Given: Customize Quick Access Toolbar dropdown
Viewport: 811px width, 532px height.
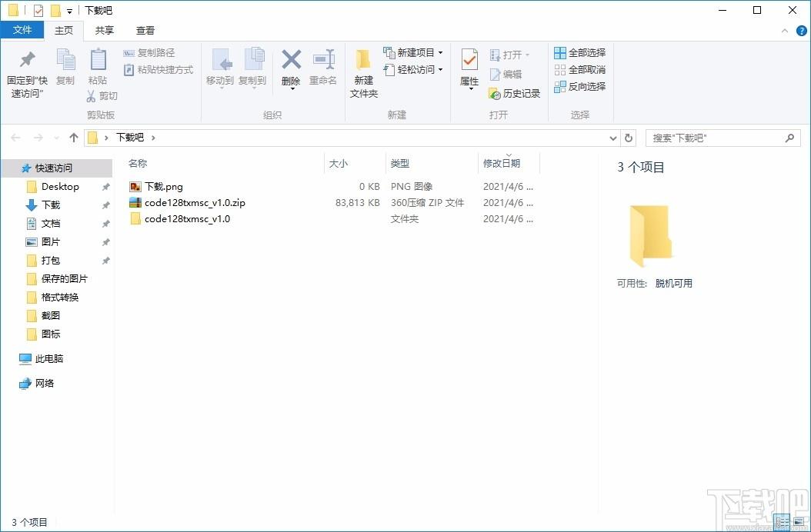Looking at the screenshot, I should click(69, 11).
